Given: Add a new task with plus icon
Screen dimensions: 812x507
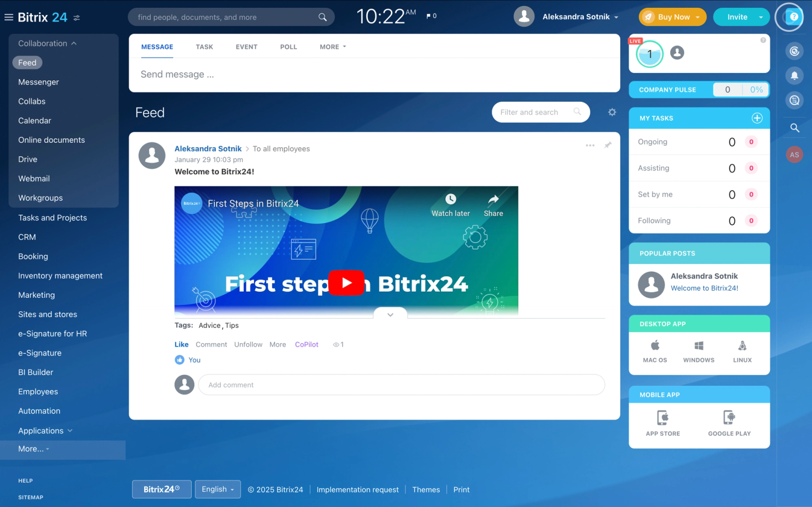Looking at the screenshot, I should (x=757, y=118).
